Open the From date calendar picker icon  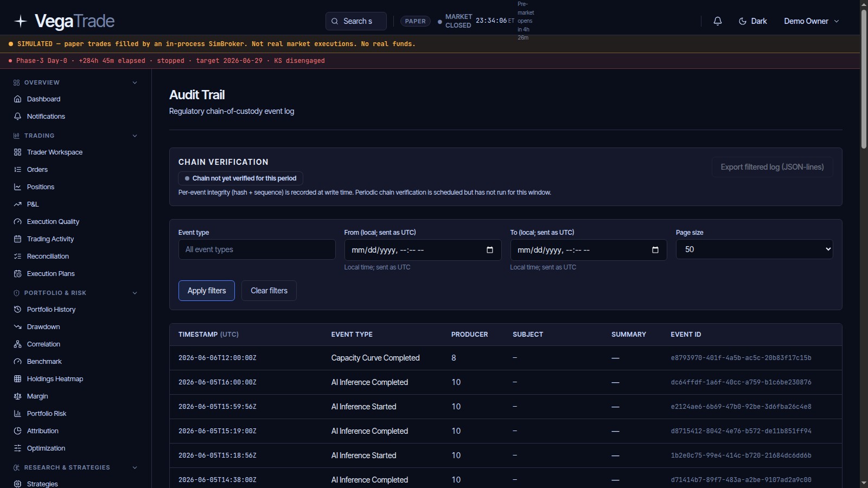(x=490, y=250)
